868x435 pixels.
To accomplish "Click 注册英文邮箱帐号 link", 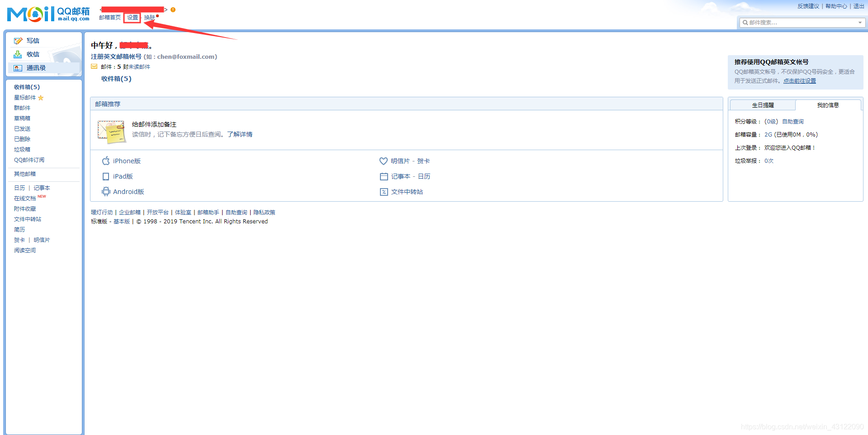I will [x=116, y=57].
